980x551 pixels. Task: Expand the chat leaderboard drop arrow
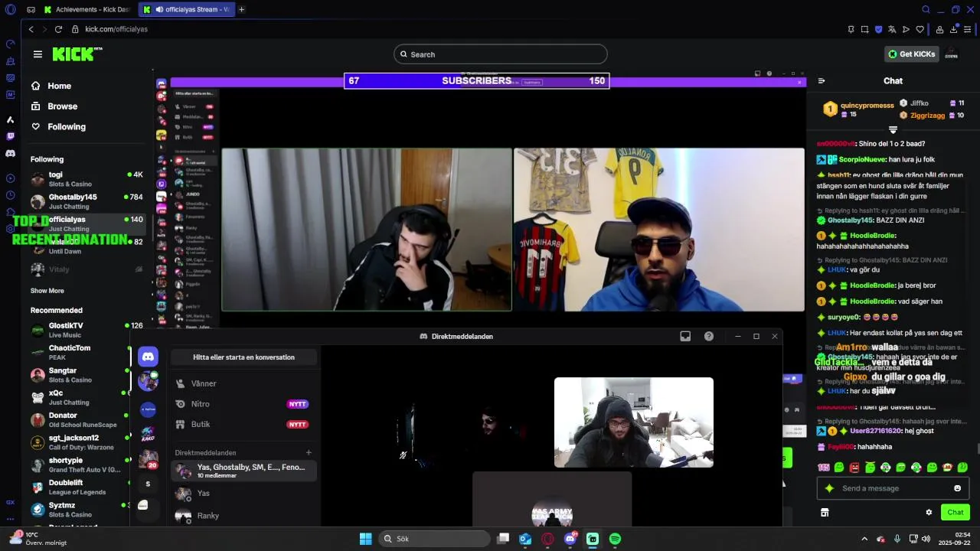pos(893,130)
